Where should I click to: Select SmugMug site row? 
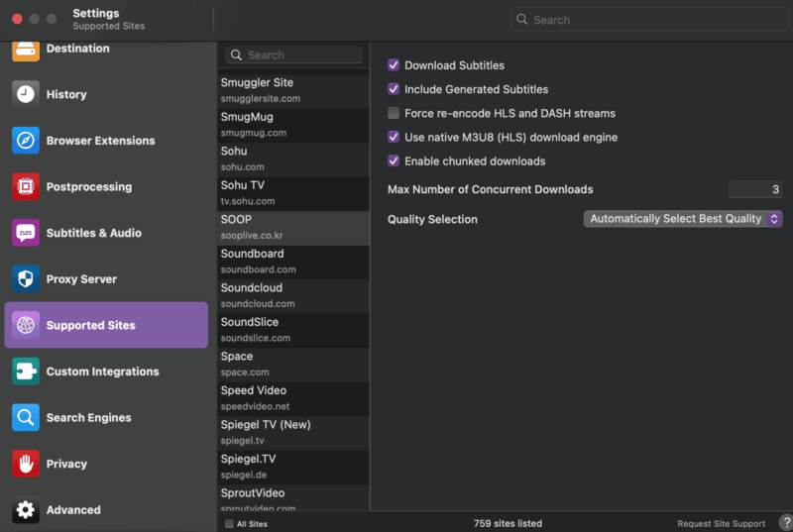293,125
